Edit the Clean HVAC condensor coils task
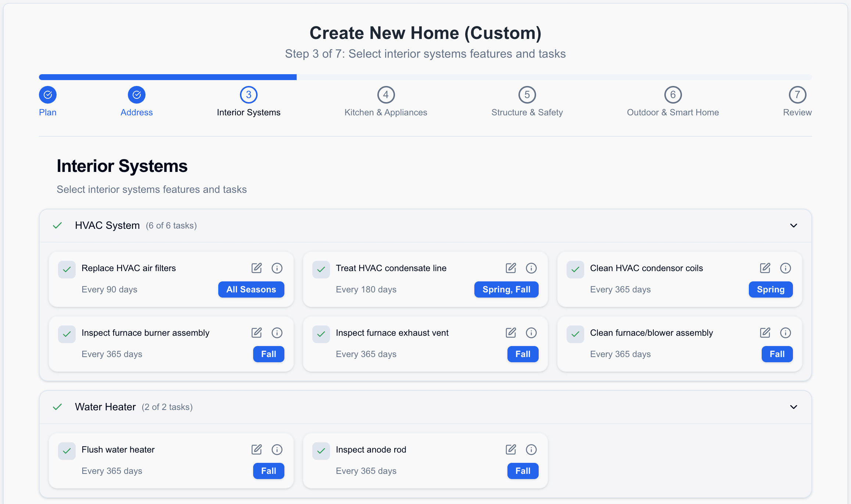 [765, 268]
